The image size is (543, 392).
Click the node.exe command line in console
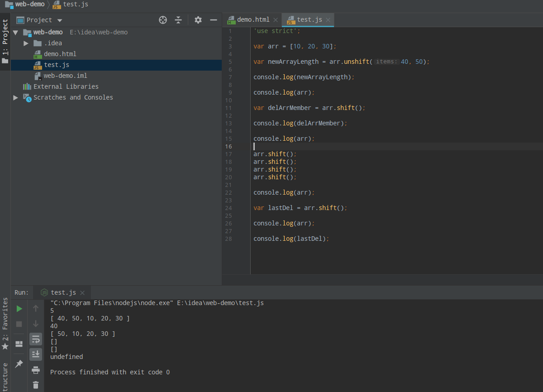pos(157,303)
